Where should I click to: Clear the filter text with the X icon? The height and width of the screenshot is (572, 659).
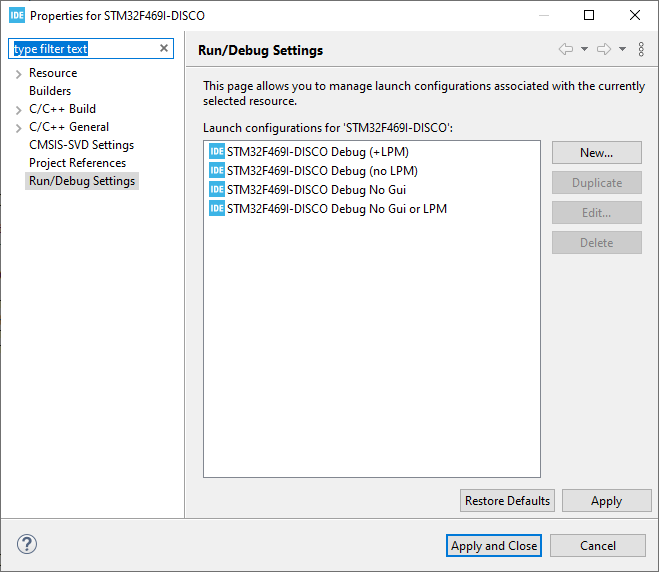(164, 48)
